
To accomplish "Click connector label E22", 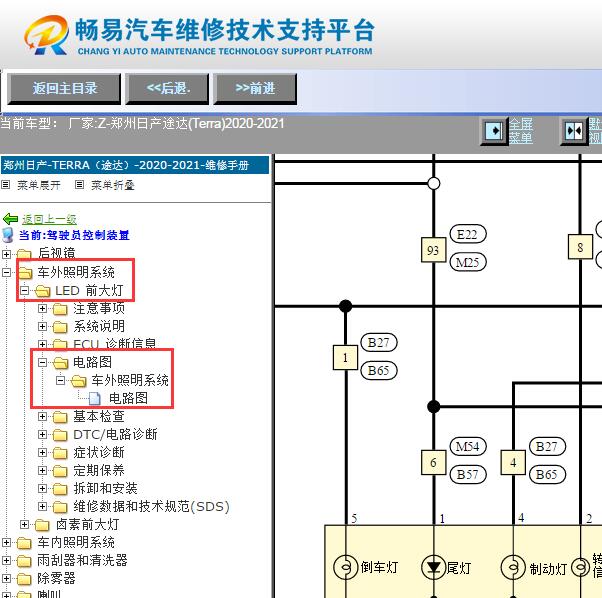I will (468, 234).
